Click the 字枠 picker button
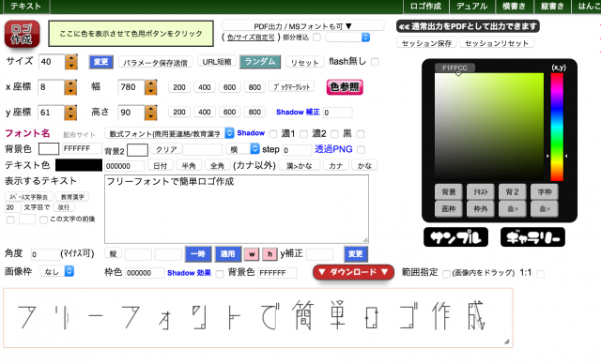This screenshot has height=364, width=601. pyautogui.click(x=545, y=191)
